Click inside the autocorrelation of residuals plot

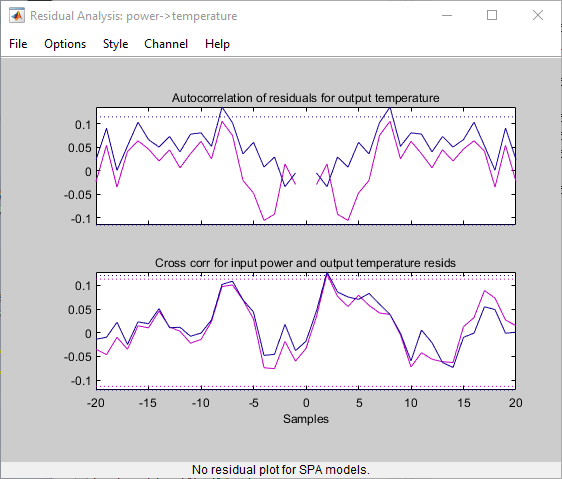[306, 166]
